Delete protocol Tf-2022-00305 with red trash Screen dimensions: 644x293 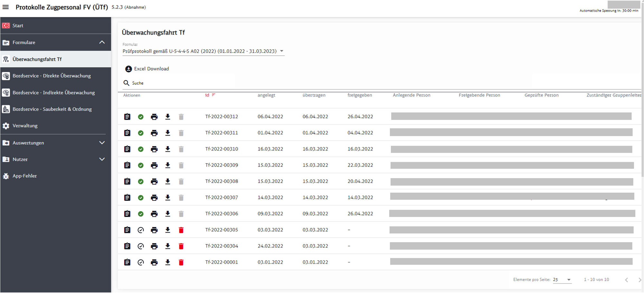[181, 230]
